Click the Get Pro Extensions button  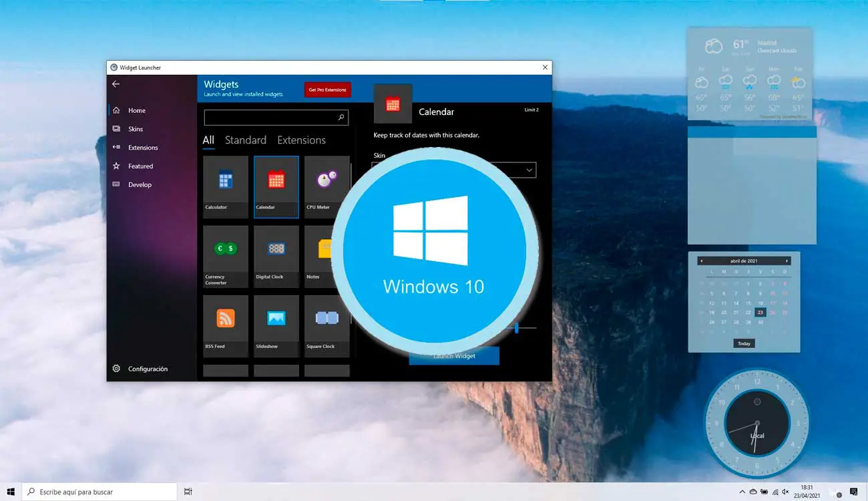[x=327, y=90]
